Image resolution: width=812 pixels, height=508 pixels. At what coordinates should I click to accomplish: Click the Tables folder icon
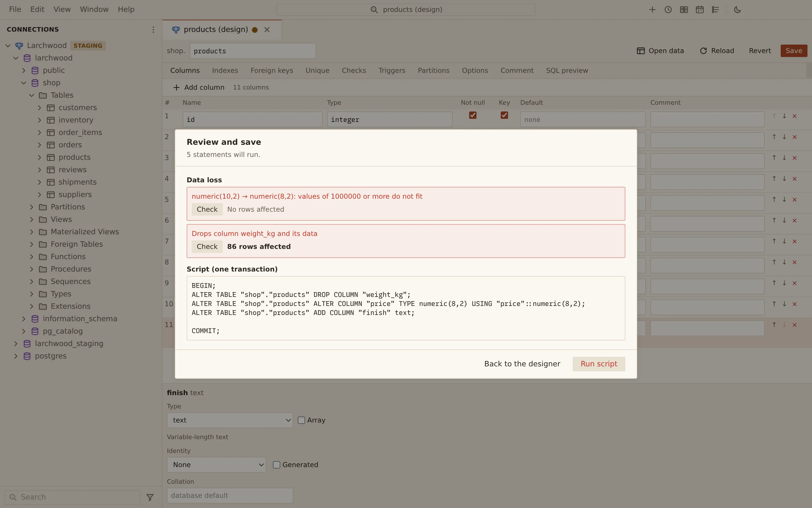[43, 95]
